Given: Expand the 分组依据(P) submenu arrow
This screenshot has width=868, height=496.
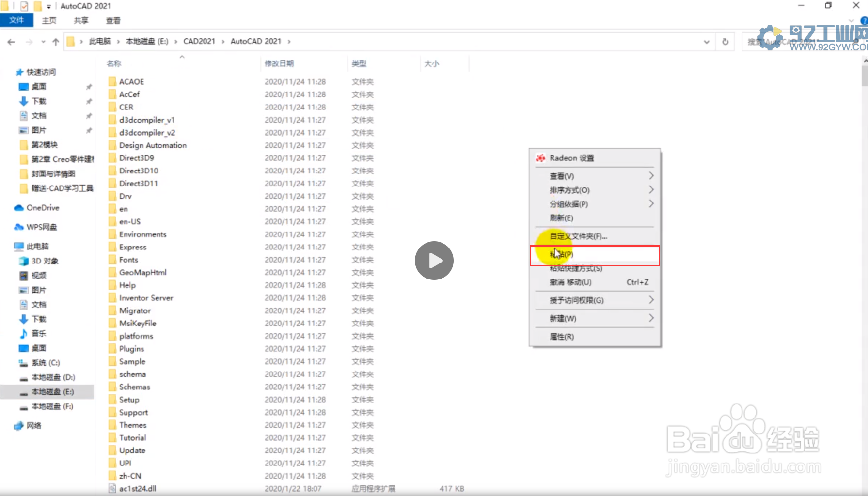Looking at the screenshot, I should point(651,203).
